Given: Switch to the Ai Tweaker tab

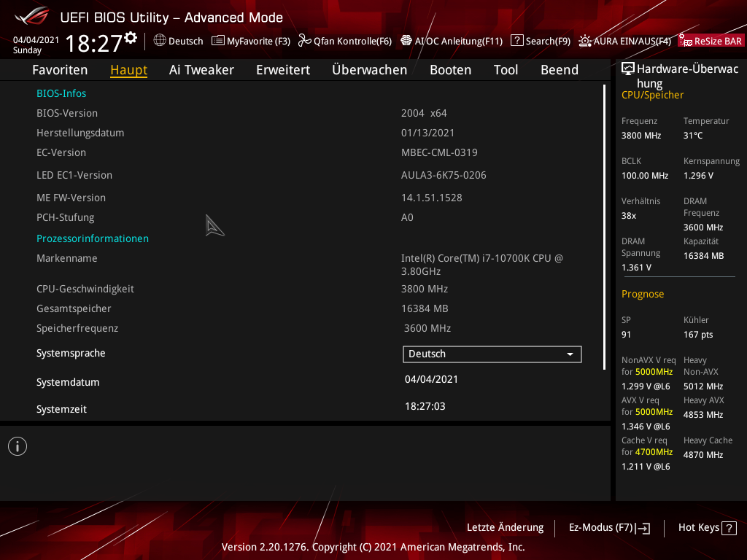Looking at the screenshot, I should click(201, 70).
